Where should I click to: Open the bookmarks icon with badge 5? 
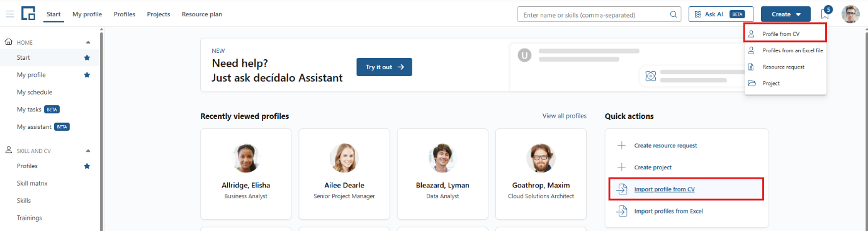pyautogui.click(x=825, y=14)
